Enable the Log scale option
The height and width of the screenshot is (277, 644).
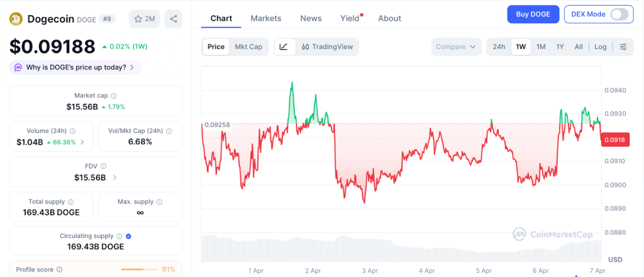tap(601, 47)
